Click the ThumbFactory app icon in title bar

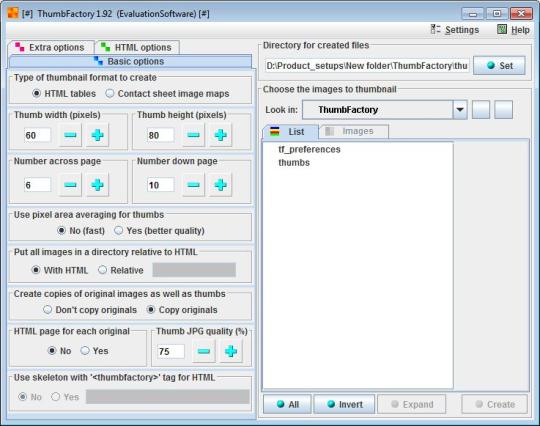(x=13, y=13)
